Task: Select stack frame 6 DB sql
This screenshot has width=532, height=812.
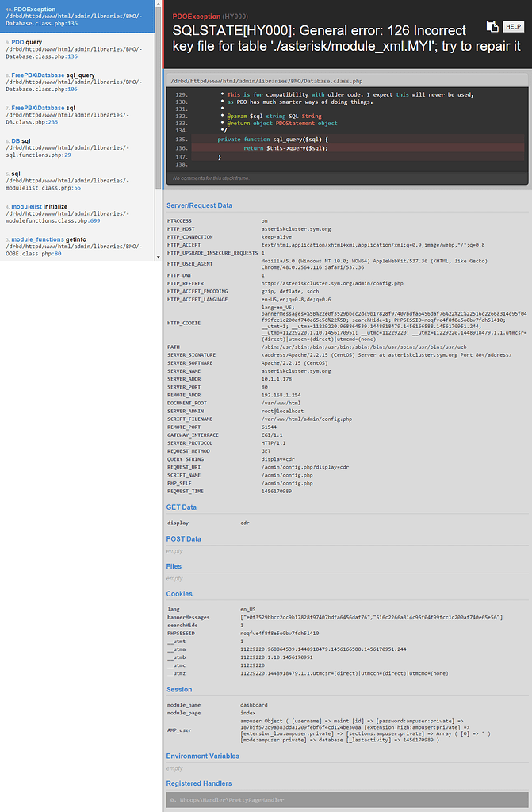Action: point(77,147)
